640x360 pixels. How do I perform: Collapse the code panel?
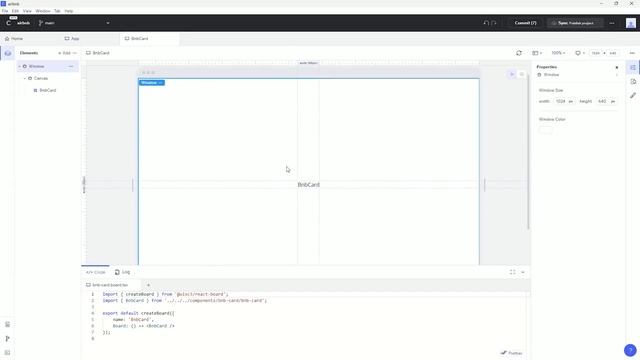(x=523, y=272)
